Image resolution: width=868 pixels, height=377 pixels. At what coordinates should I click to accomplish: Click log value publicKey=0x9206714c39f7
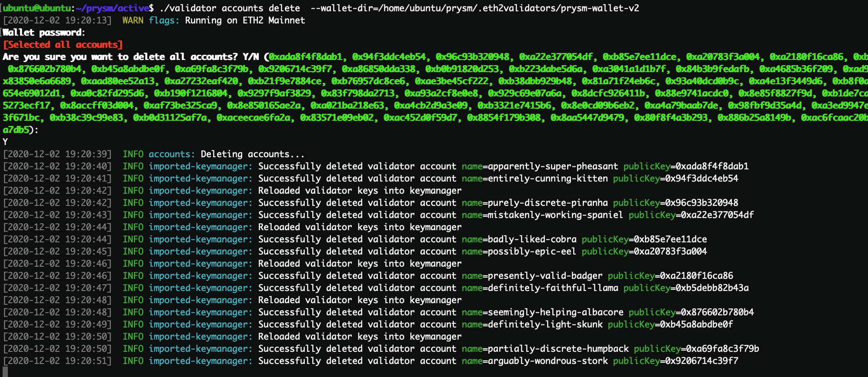[675, 361]
